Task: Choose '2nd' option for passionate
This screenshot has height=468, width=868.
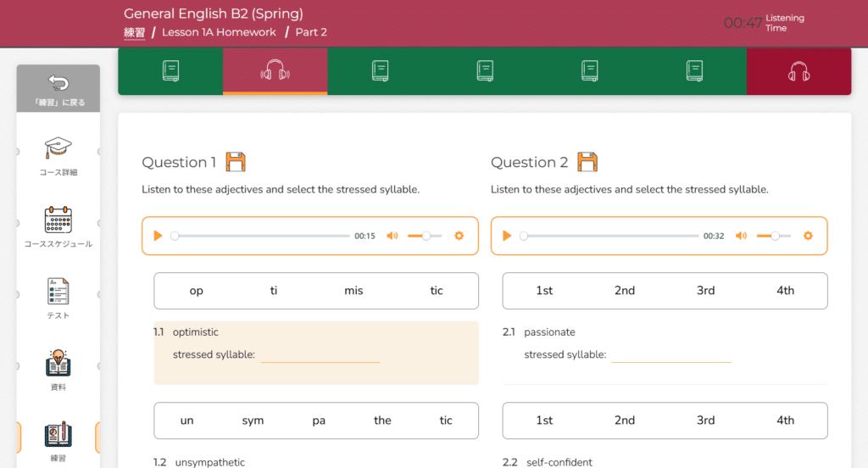Action: click(x=625, y=291)
